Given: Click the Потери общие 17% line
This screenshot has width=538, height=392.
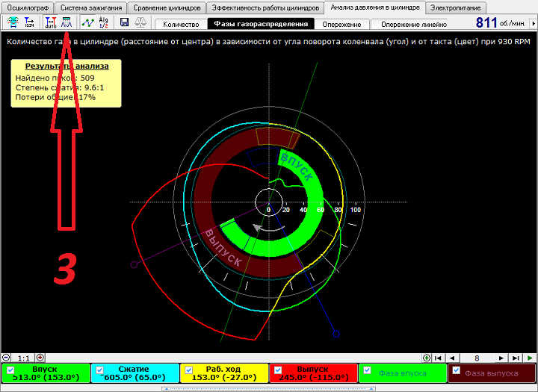Looking at the screenshot, I should coord(55,97).
